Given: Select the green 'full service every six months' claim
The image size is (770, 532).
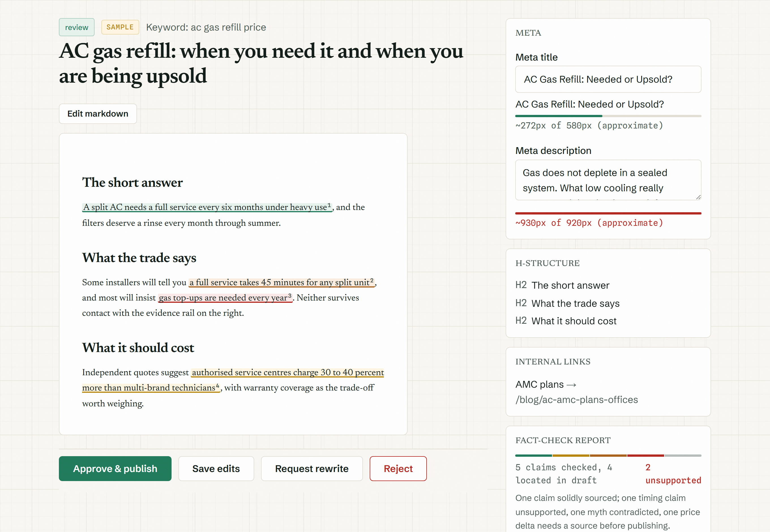Looking at the screenshot, I should (x=207, y=207).
